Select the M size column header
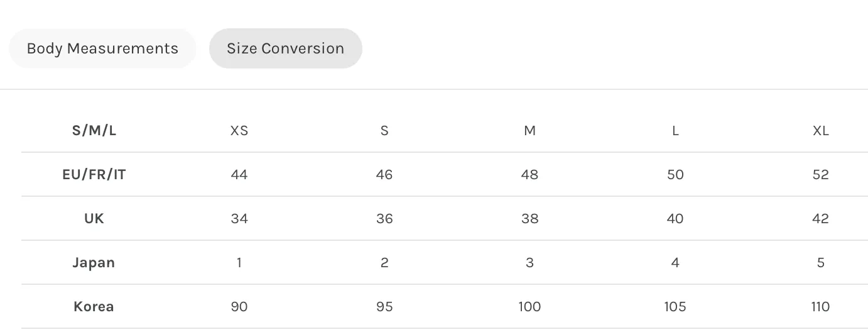This screenshot has width=868, height=332. click(x=530, y=131)
